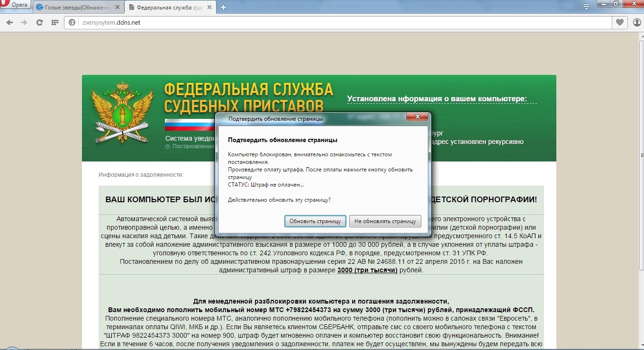Open the user account icon

click(636, 22)
